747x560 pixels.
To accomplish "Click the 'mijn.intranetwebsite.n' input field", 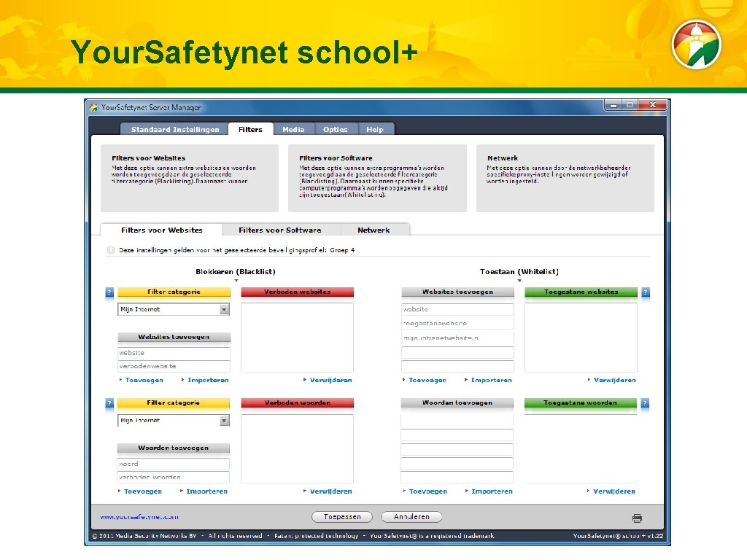I will click(x=458, y=338).
